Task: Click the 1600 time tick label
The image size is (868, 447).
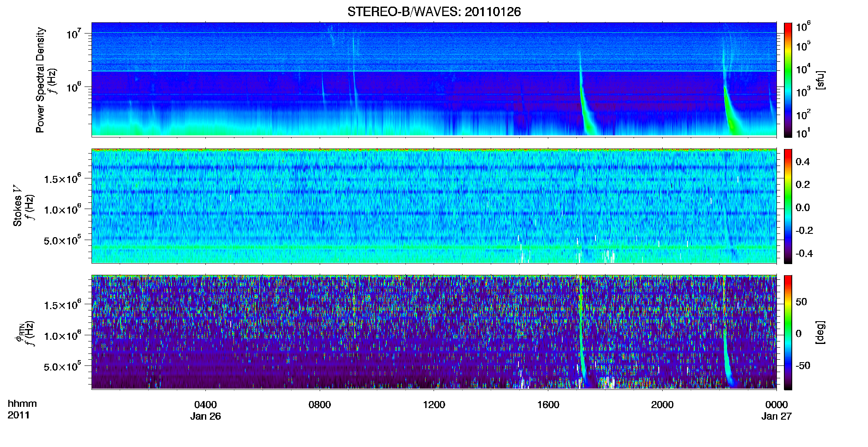Action: point(548,404)
